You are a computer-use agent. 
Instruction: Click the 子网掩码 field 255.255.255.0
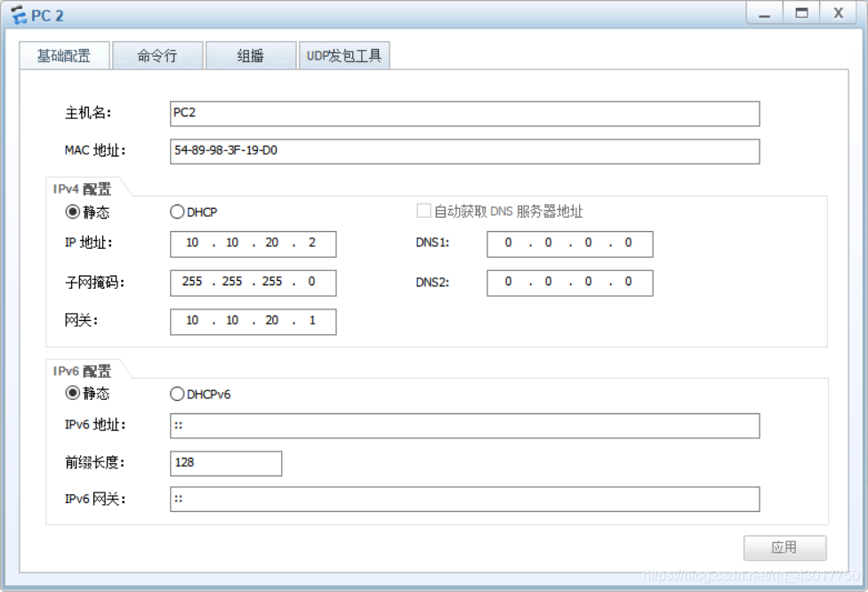253,283
